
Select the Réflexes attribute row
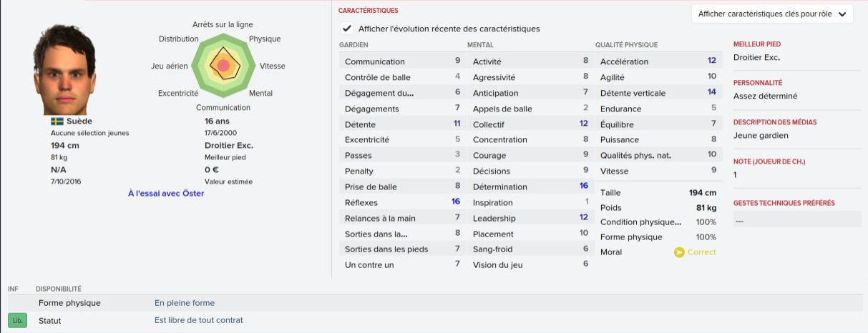click(x=401, y=202)
